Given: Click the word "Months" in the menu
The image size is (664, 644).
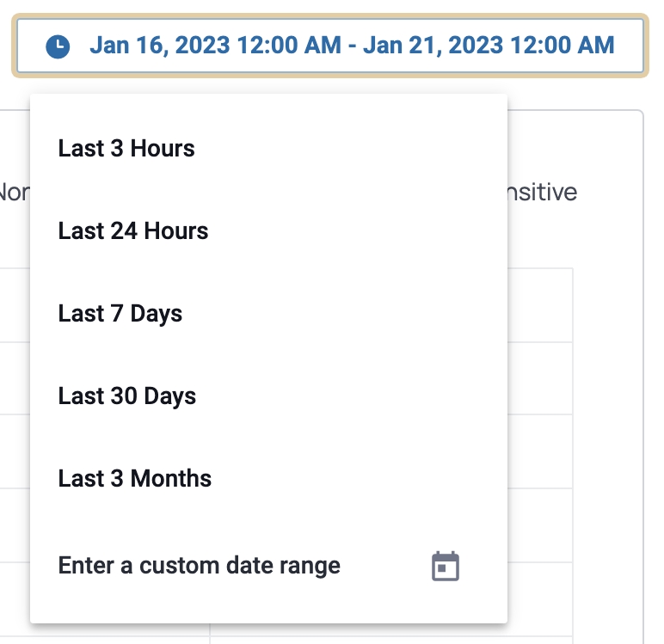Looking at the screenshot, I should (170, 479).
